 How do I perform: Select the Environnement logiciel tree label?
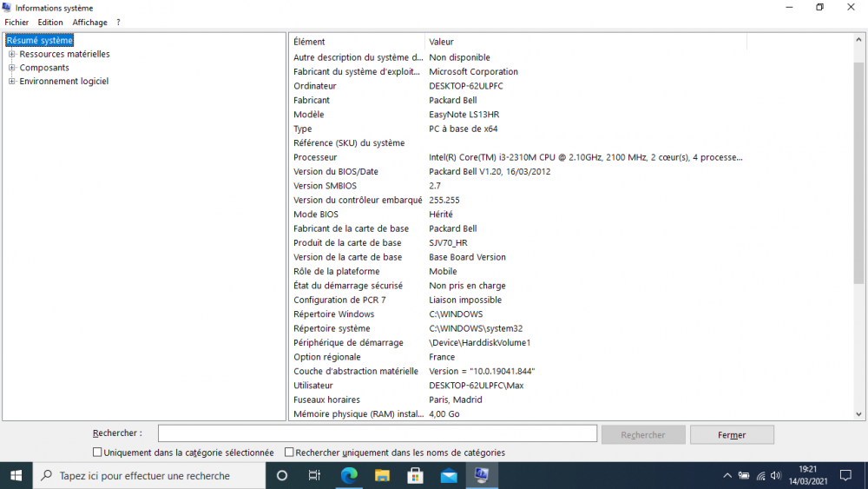[x=63, y=81]
